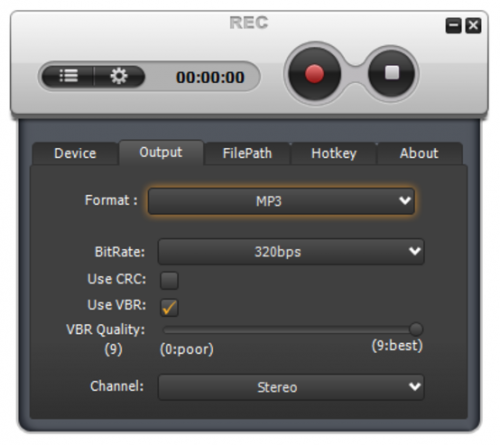The image size is (500, 445).
Task: Click the settings gear icon
Action: (119, 76)
